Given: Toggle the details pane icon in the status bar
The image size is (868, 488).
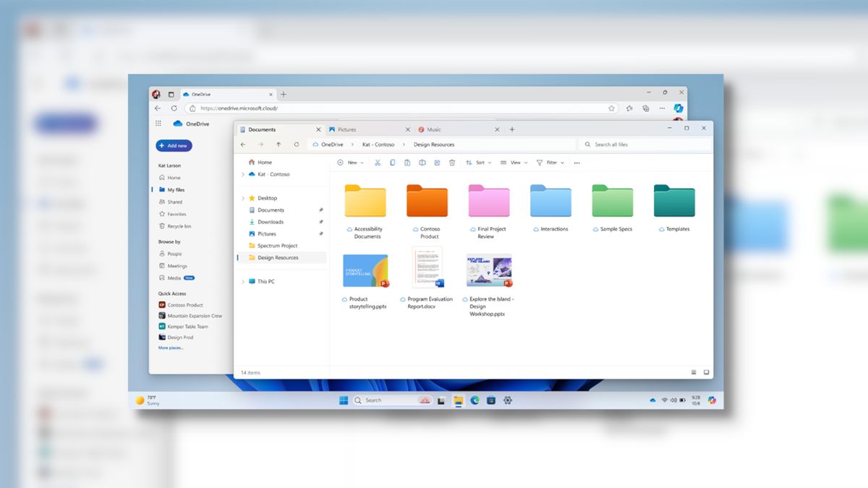Looking at the screenshot, I should [x=706, y=372].
